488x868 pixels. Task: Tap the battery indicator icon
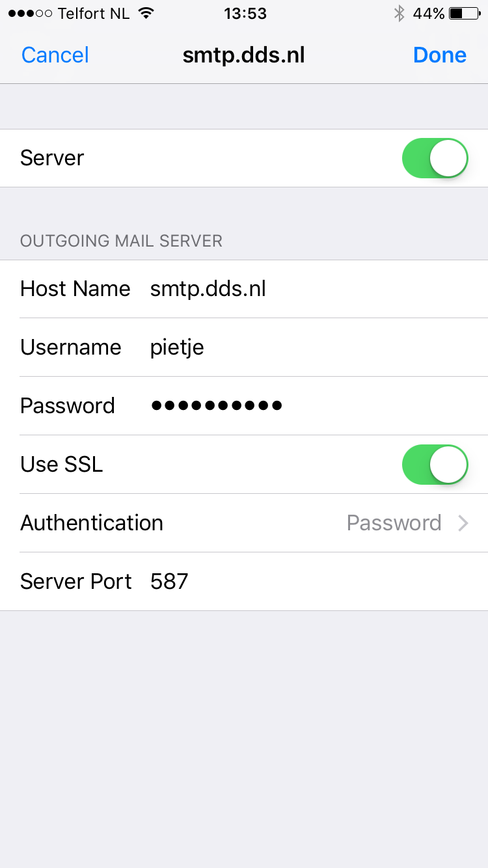pyautogui.click(x=465, y=13)
